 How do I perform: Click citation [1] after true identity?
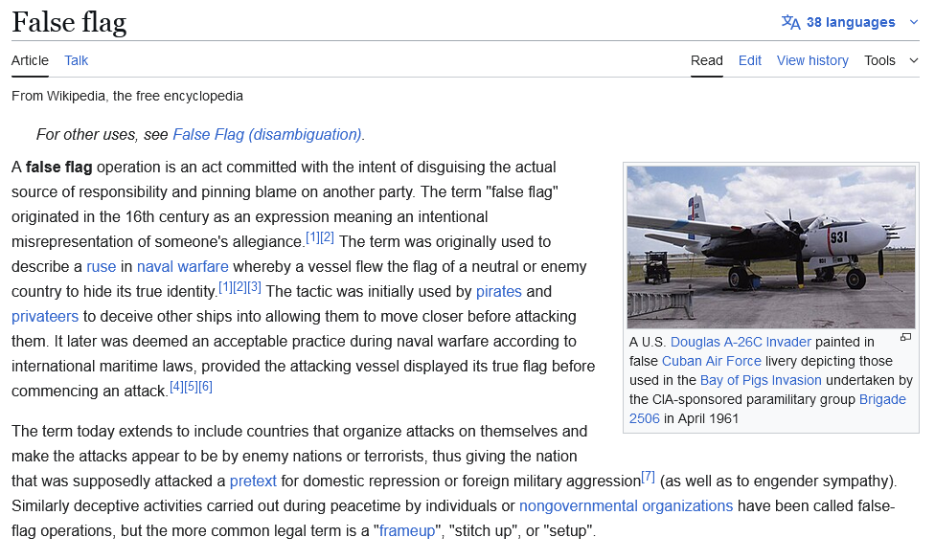225,287
